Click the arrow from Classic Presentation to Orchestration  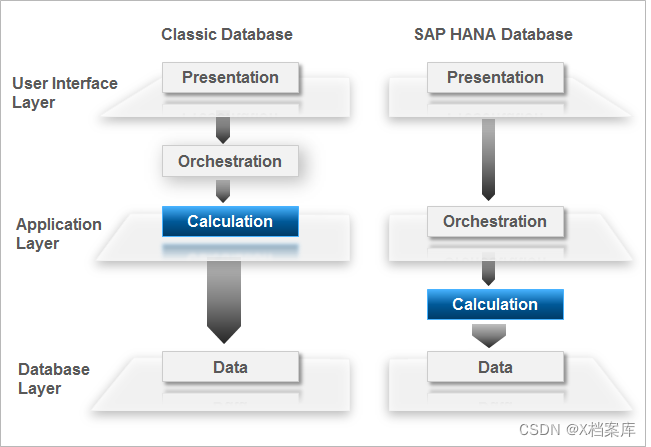[223, 127]
